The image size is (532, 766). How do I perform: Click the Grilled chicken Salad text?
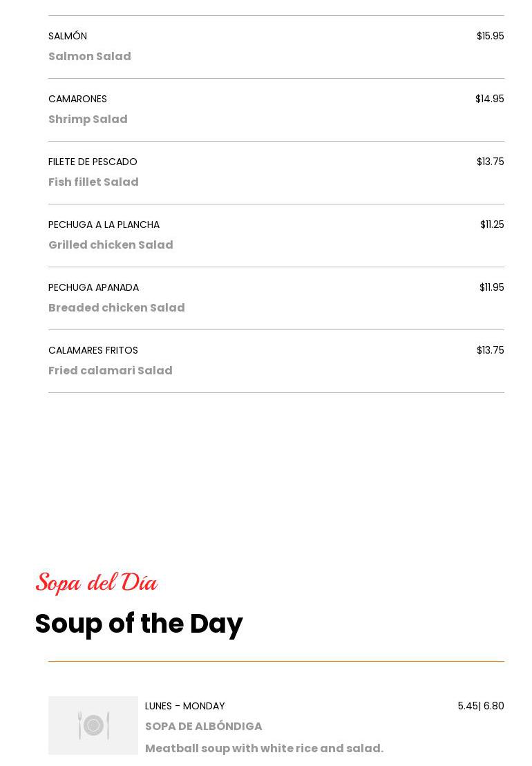coord(111,245)
